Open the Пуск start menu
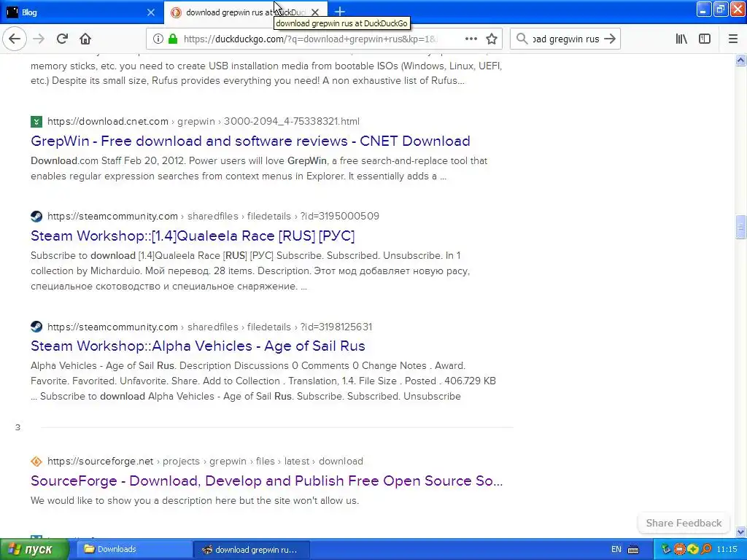This screenshot has width=747, height=560. click(34, 550)
